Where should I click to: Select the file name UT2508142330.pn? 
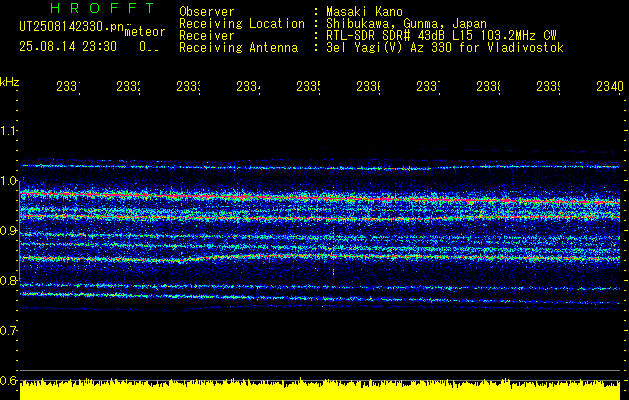coord(72,26)
